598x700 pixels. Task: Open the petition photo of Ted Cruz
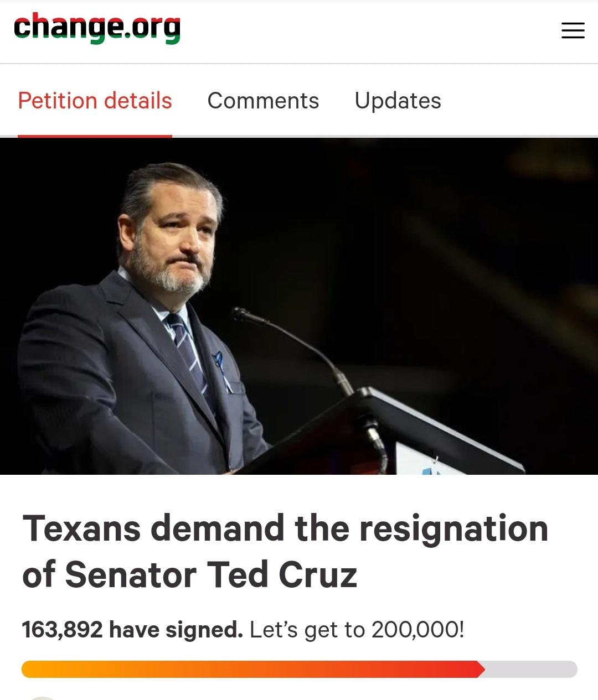299,307
